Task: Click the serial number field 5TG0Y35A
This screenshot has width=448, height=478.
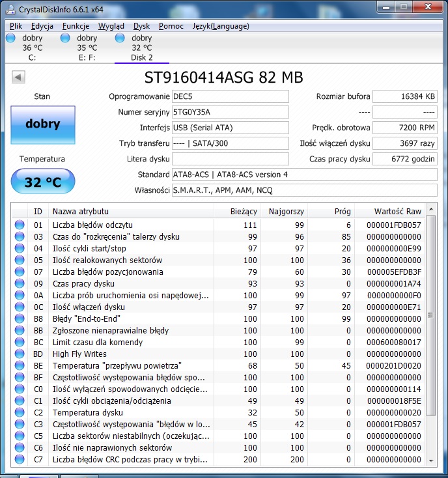Action: tap(231, 112)
